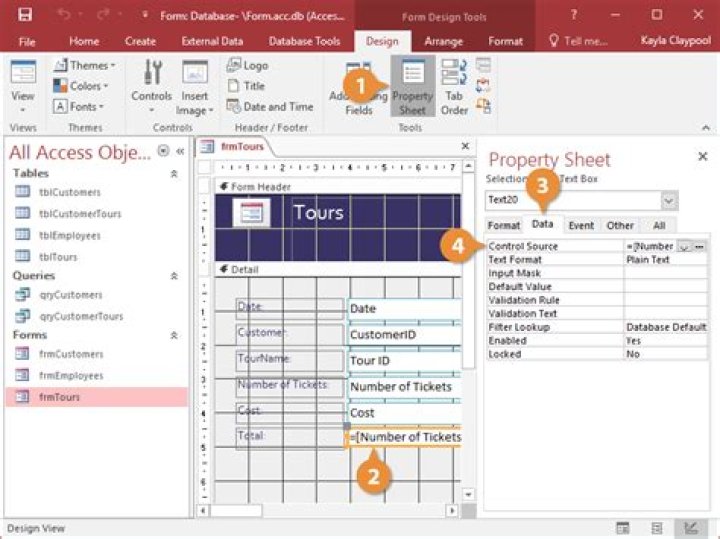Collapse the ribbon with the chevron
Image resolution: width=720 pixels, height=539 pixels.
706,128
